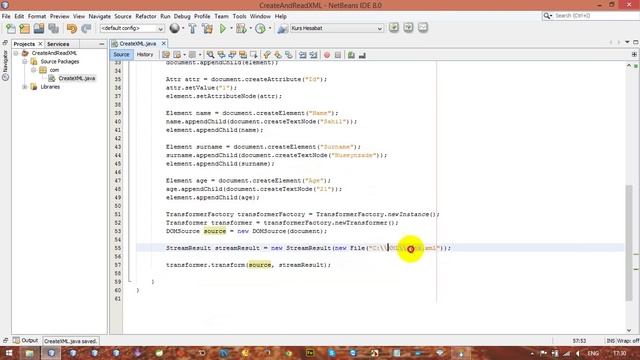This screenshot has width=640, height=360.
Task: Open the dropdown arrow next to globe icon
Action: (183, 28)
